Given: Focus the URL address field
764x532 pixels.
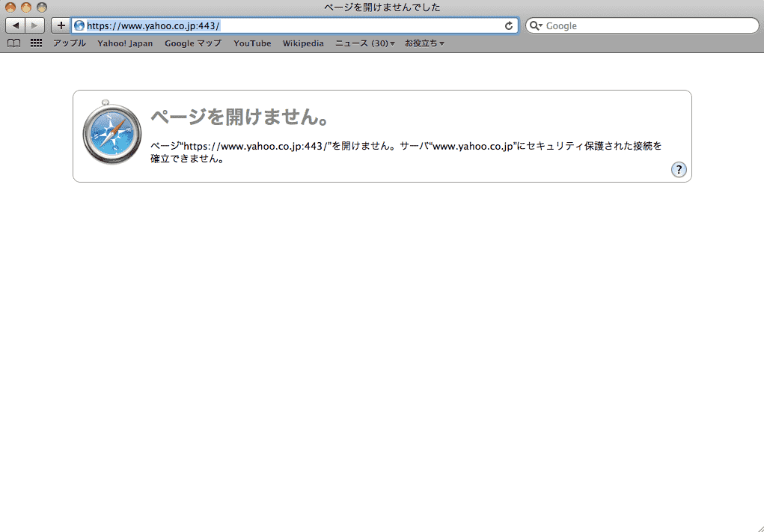Looking at the screenshot, I should (x=294, y=26).
